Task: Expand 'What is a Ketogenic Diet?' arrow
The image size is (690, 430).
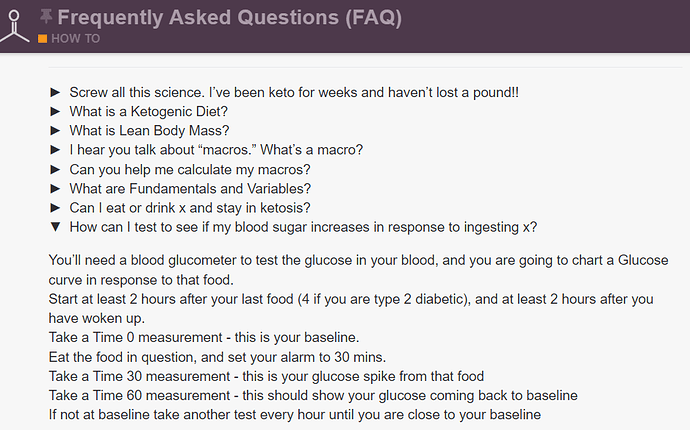Action: point(55,111)
